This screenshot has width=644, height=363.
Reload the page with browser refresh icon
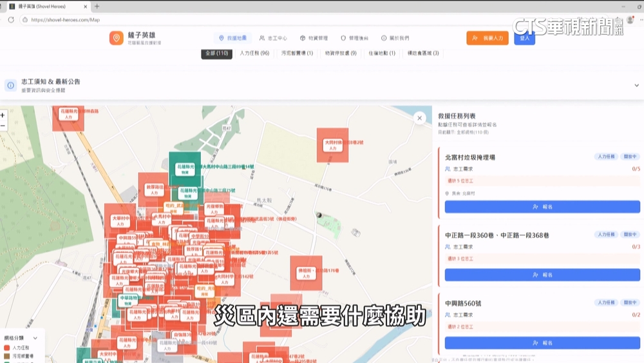(x=11, y=20)
